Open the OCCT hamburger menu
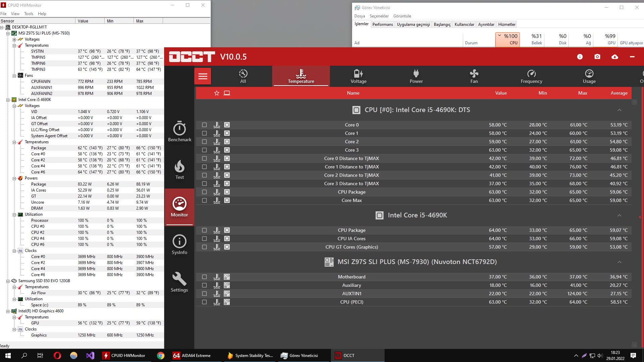The height and width of the screenshot is (362, 644). [x=203, y=76]
